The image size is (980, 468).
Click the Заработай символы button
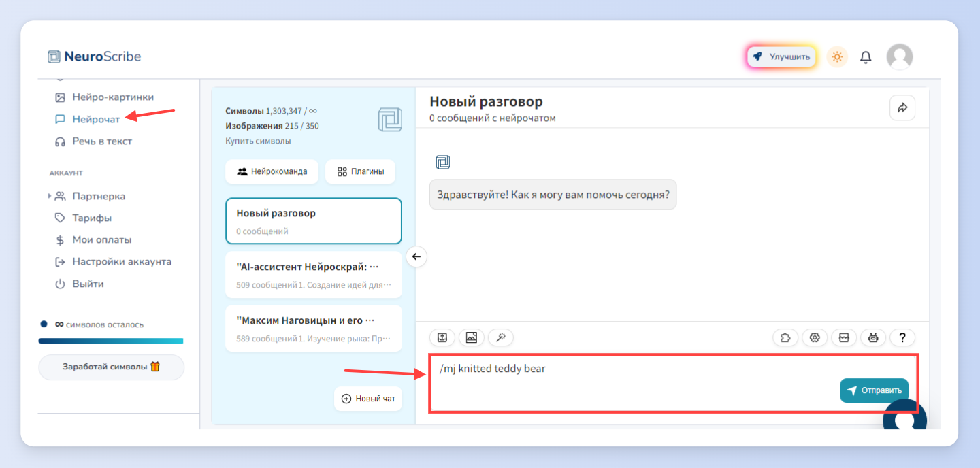pyautogui.click(x=111, y=367)
